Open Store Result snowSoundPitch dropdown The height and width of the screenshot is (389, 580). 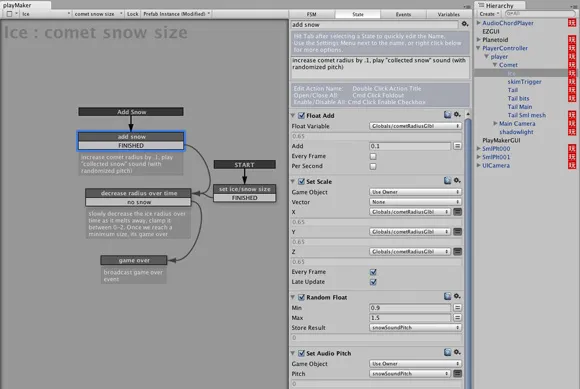click(415, 328)
